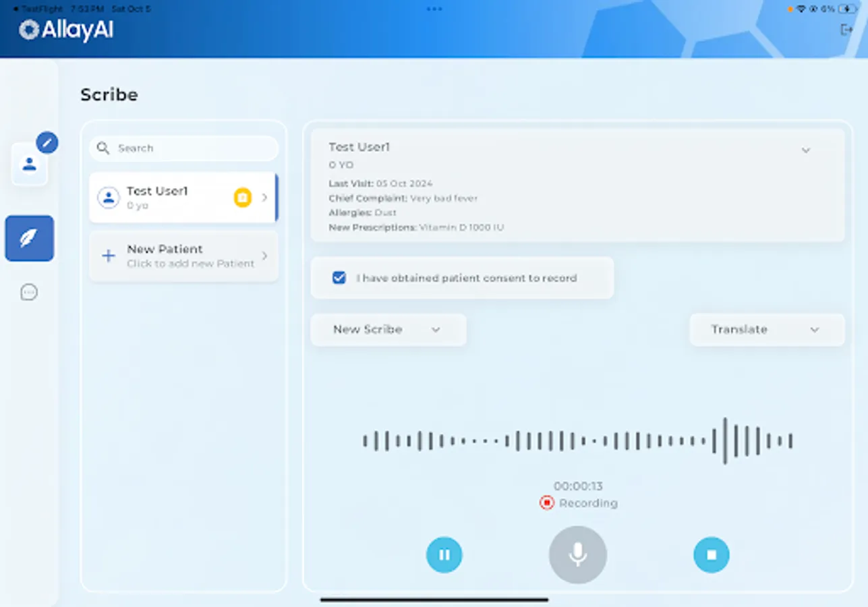Screen dimensions: 868x607
Task: Uncheck the patient consent to record checkbox
Action: point(339,277)
